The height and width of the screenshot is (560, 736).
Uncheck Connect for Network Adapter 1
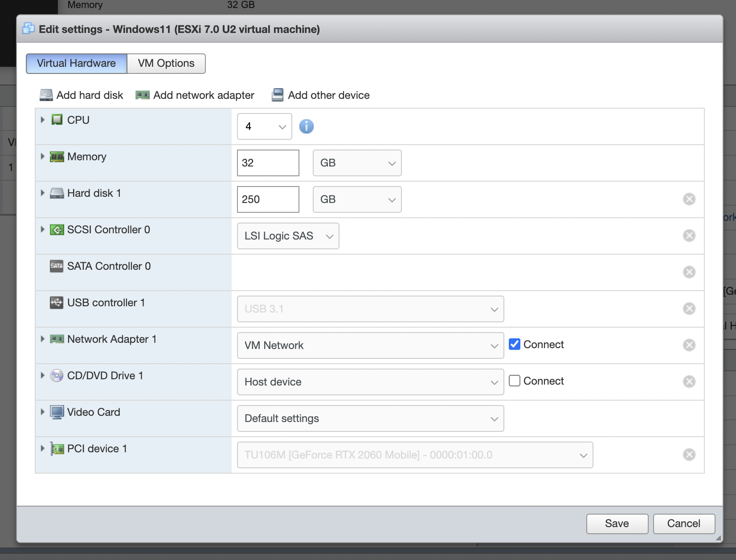pyautogui.click(x=515, y=344)
